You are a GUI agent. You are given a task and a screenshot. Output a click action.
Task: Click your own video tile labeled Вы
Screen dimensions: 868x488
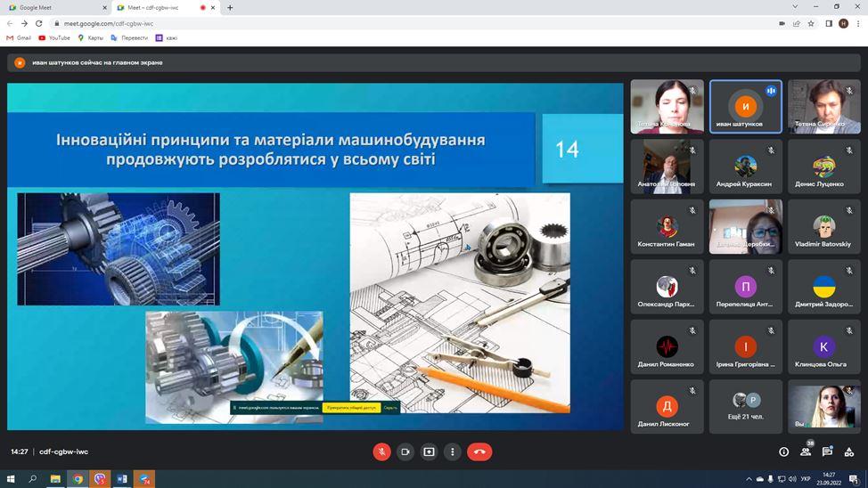click(824, 407)
